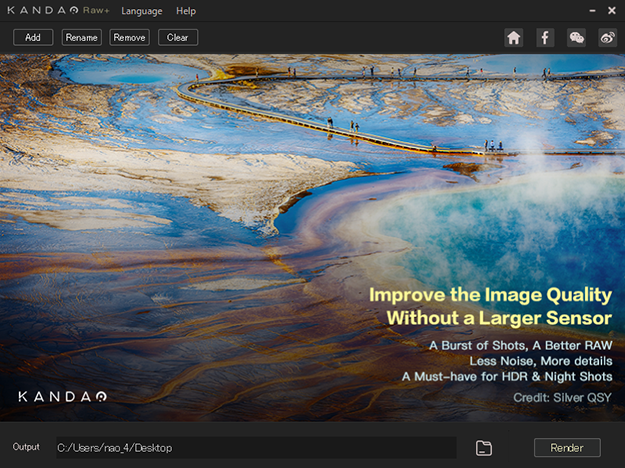Open the Language menu
Image resolution: width=625 pixels, height=468 pixels.
point(141,11)
